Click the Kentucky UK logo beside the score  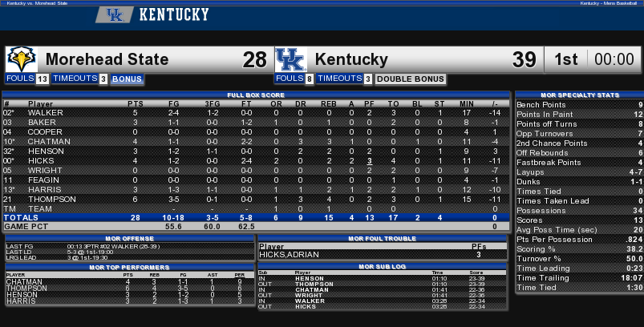point(290,59)
